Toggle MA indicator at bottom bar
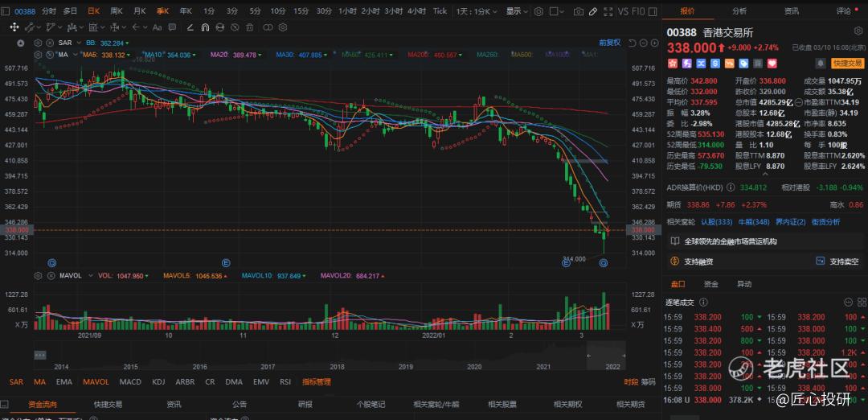Viewport: 868px width, 420px height. coord(39,381)
